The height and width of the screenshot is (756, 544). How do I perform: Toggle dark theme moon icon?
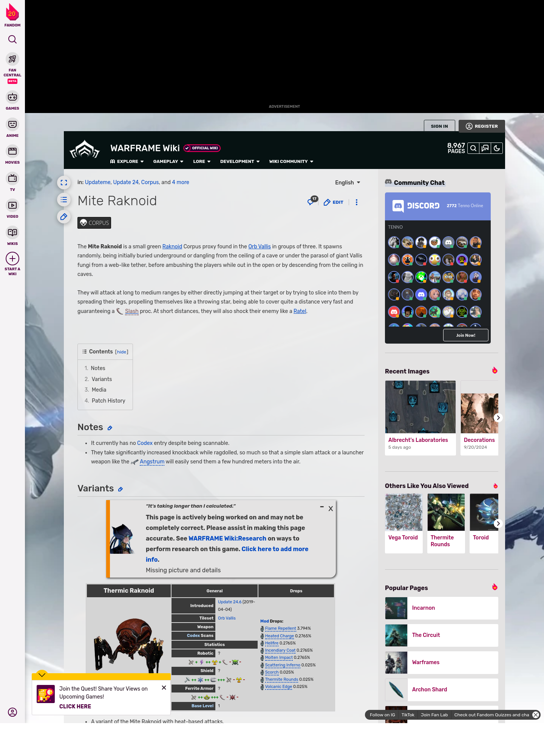click(x=497, y=148)
